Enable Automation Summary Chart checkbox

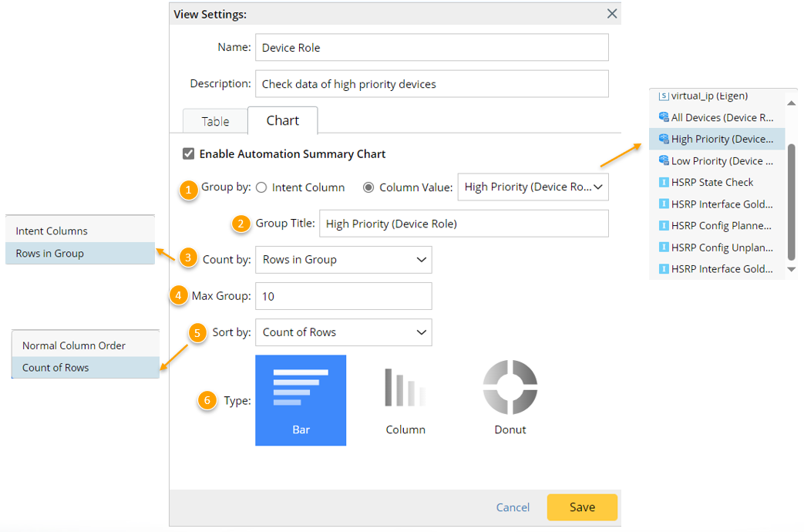coord(188,153)
